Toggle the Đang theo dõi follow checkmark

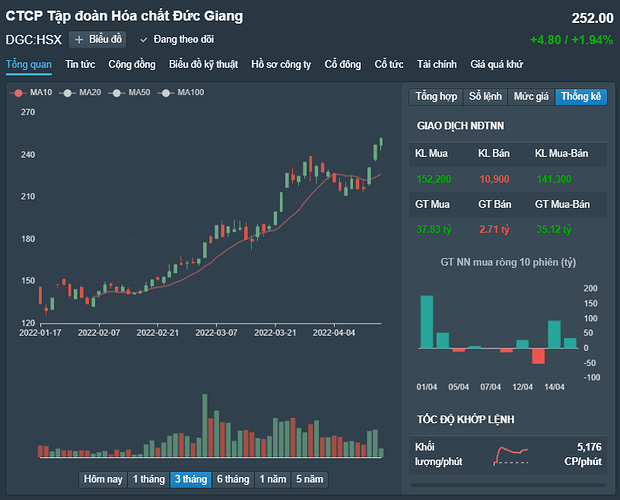click(143, 40)
